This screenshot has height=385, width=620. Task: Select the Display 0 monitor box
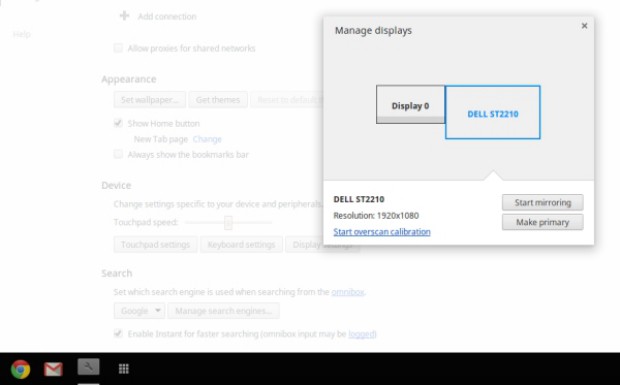(x=410, y=104)
